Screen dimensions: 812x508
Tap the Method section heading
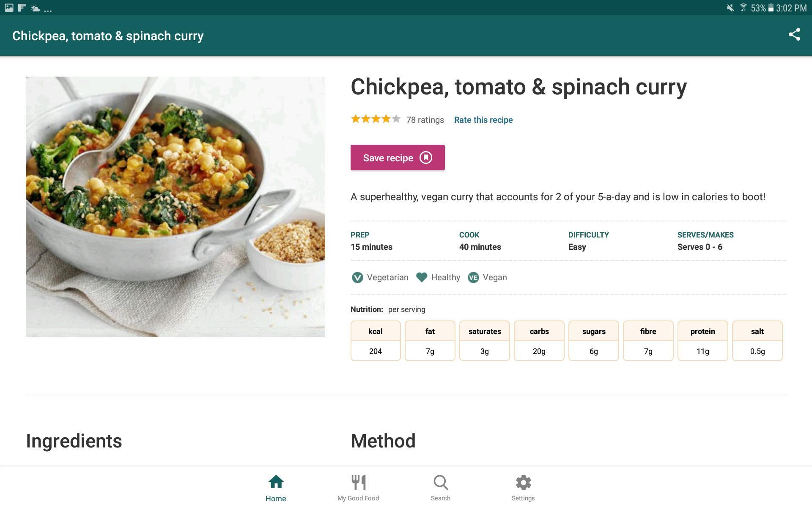tap(383, 441)
